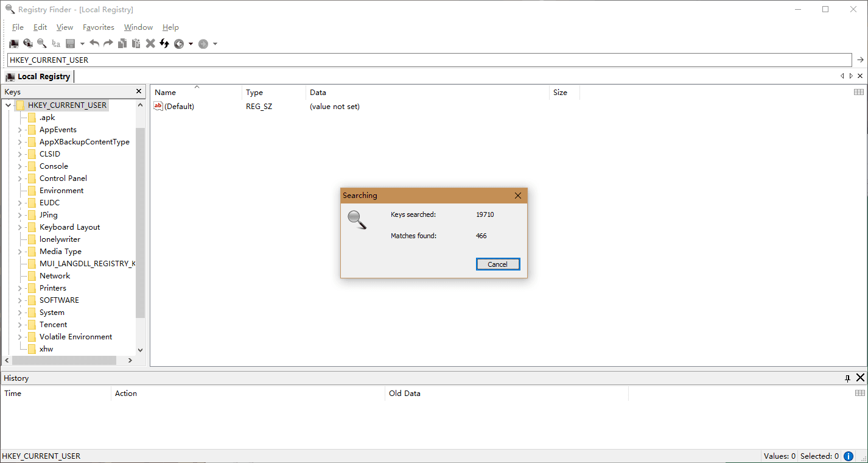Screen dimensions: 868x463
Task: Click the blue info icon in the status bar
Action: [848, 456]
